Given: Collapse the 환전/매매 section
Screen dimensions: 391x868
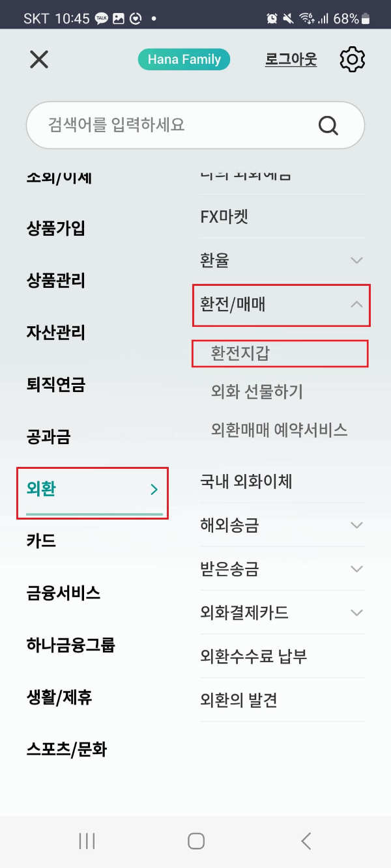Looking at the screenshot, I should pos(356,305).
